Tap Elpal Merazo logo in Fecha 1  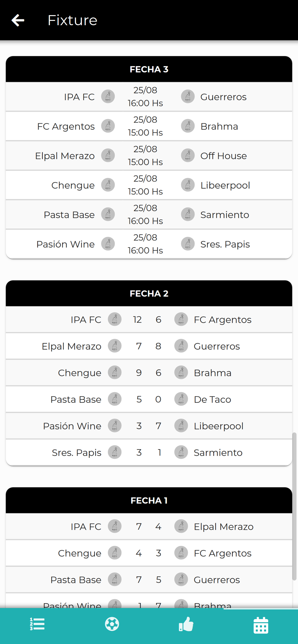pos(181,526)
